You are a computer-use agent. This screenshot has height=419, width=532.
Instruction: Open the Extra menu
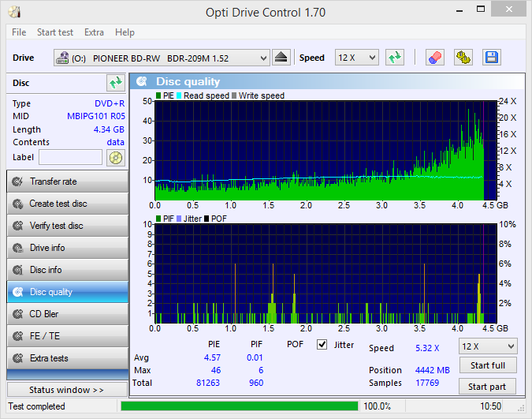pyautogui.click(x=94, y=32)
